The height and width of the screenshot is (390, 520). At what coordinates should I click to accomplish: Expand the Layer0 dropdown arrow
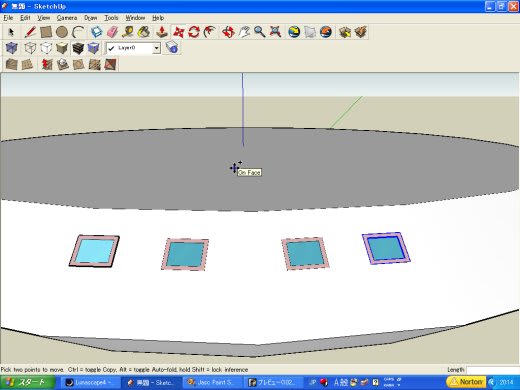pos(156,48)
